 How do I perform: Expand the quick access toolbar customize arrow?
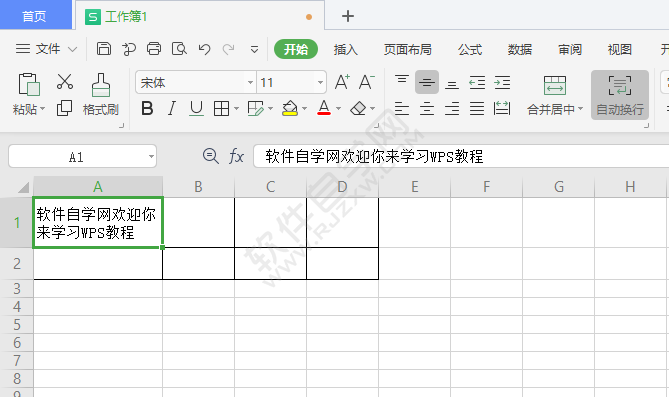point(254,50)
